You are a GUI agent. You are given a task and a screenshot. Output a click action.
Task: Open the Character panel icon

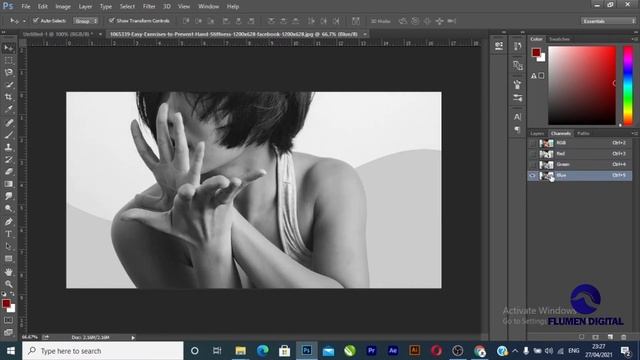[x=518, y=117]
